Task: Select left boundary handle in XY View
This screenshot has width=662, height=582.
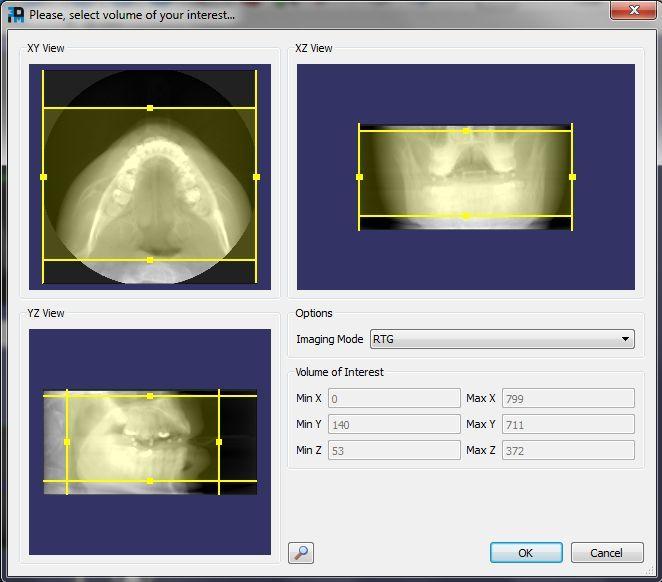Action: pyautogui.click(x=43, y=177)
